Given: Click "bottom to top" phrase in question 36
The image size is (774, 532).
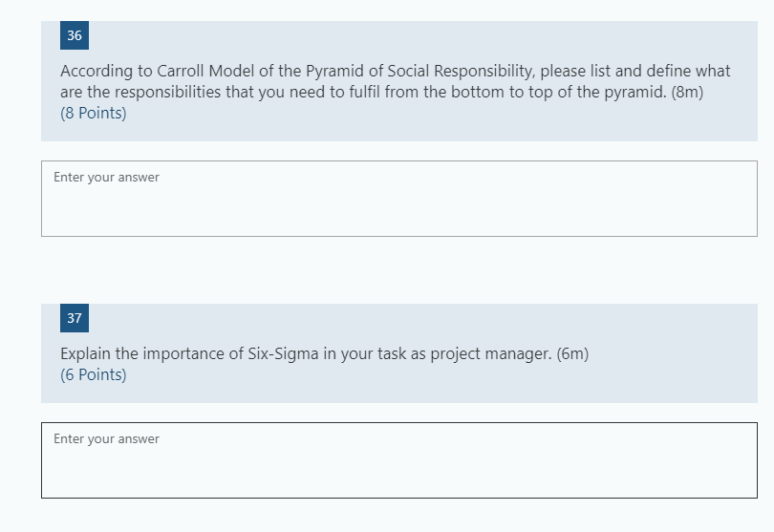Looking at the screenshot, I should coord(496,92).
